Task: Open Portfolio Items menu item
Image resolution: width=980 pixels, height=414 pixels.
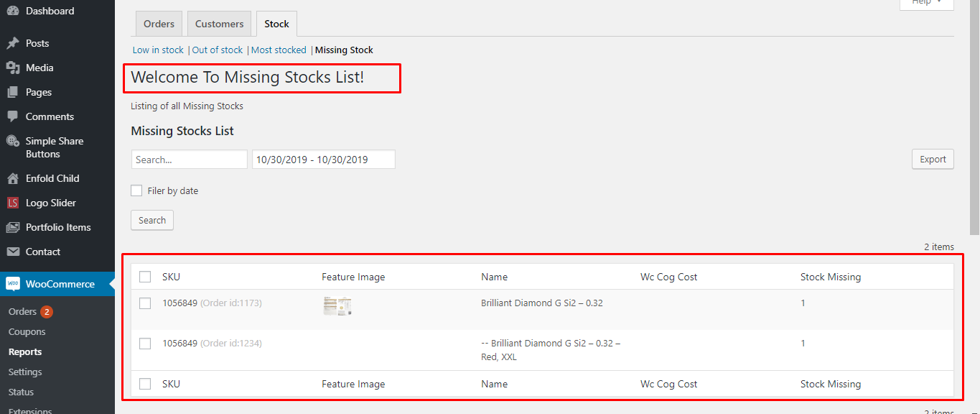Action: (x=57, y=227)
